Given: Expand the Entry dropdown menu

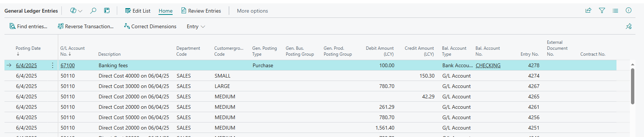Looking at the screenshot, I should click(x=196, y=26).
